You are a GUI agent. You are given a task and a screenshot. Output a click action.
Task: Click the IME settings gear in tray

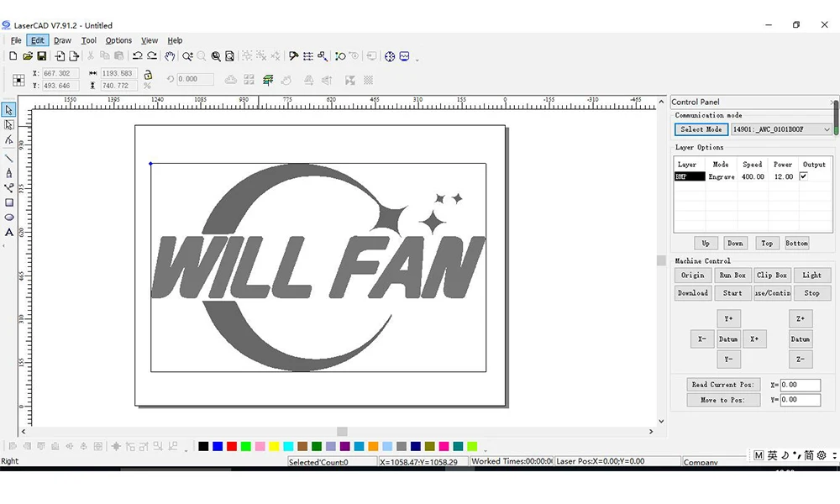tap(822, 455)
